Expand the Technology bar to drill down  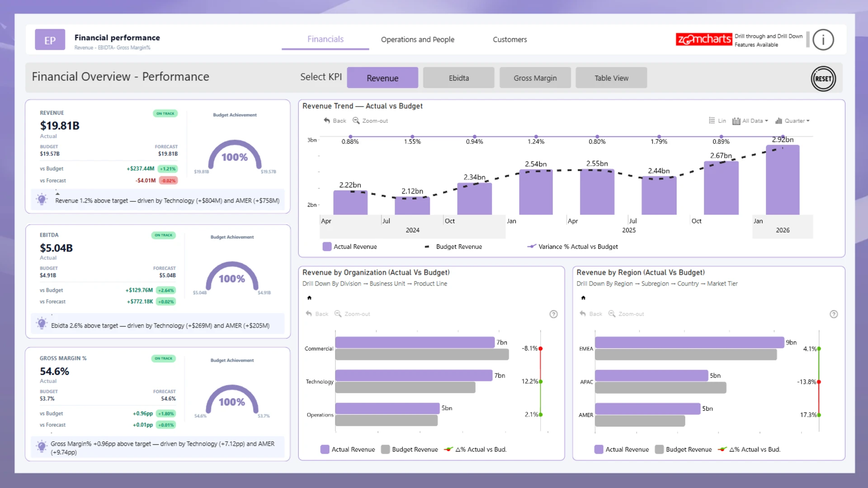click(413, 375)
